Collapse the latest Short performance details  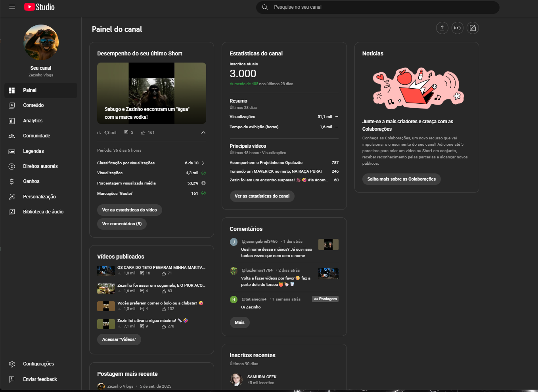[203, 133]
